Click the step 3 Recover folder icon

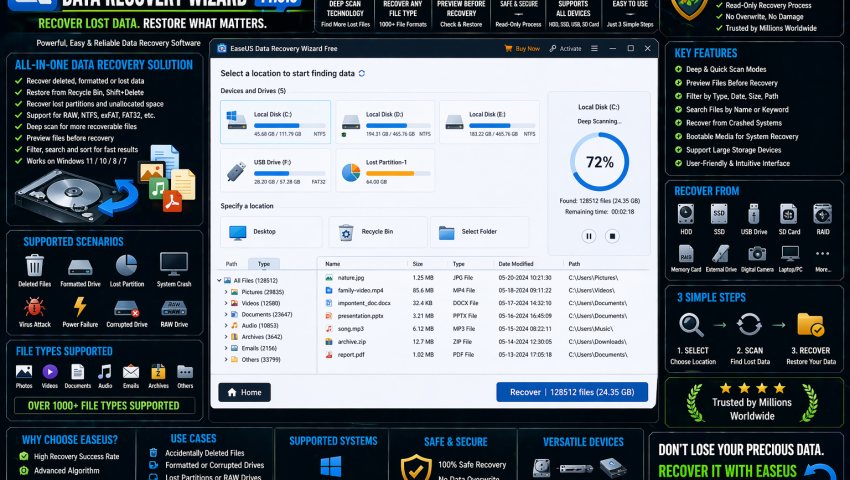pos(810,325)
